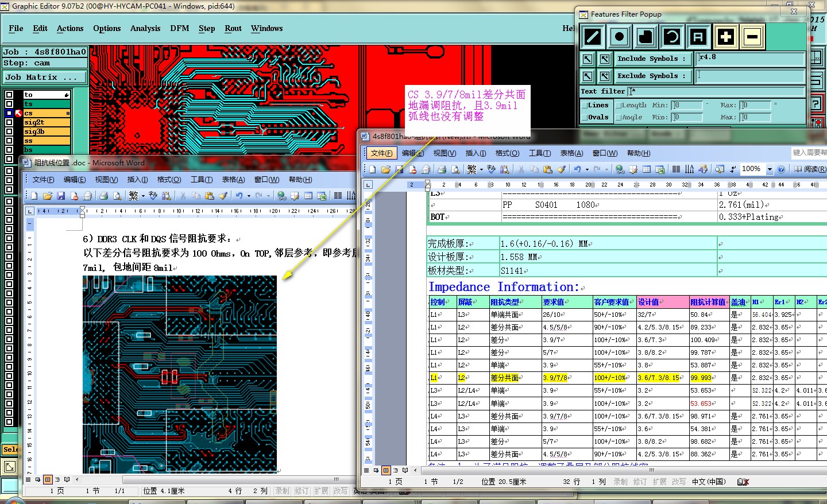Click Undo arrow in front Word toolbar
The width and height of the screenshot is (827, 504).
(577, 169)
